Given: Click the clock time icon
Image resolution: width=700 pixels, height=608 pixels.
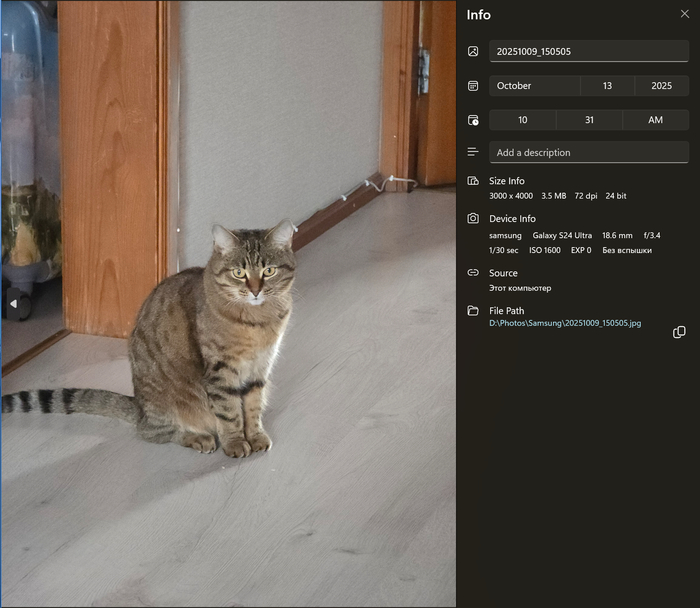Looking at the screenshot, I should point(473,120).
